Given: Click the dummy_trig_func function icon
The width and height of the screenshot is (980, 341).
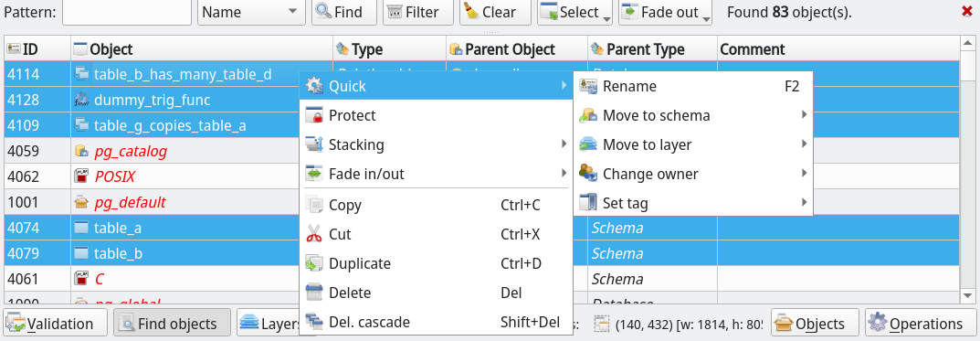Looking at the screenshot, I should click(81, 101).
